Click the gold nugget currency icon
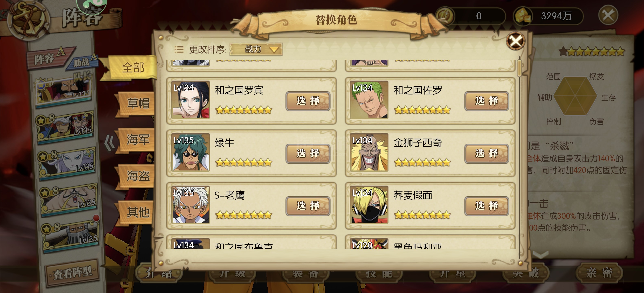Image resolution: width=644 pixels, height=293 pixels. [x=522, y=16]
